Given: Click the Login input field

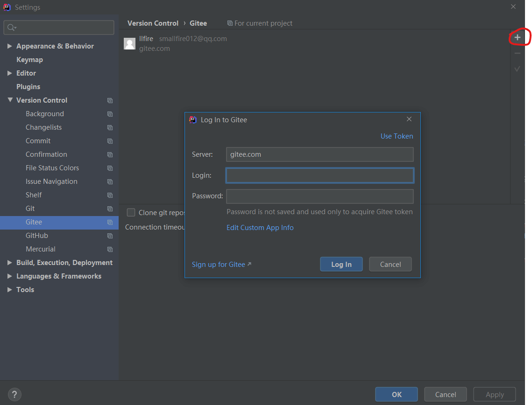Looking at the screenshot, I should (x=319, y=175).
